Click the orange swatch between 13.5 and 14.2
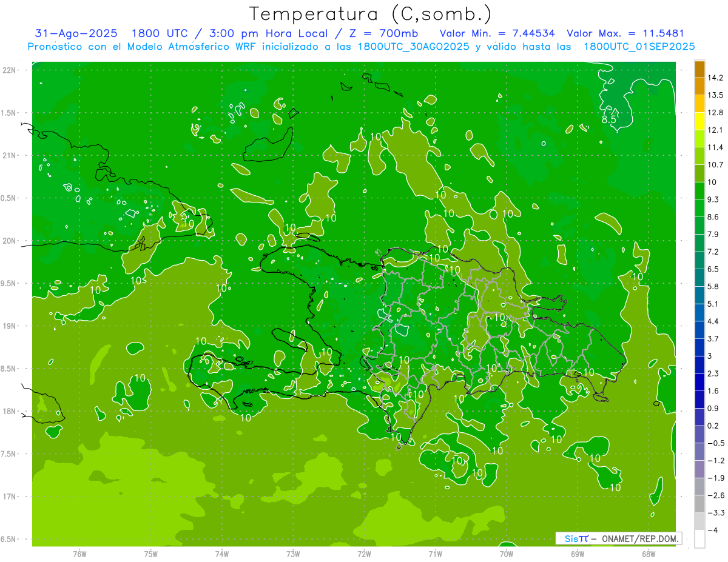The width and height of the screenshot is (728, 562). click(699, 86)
